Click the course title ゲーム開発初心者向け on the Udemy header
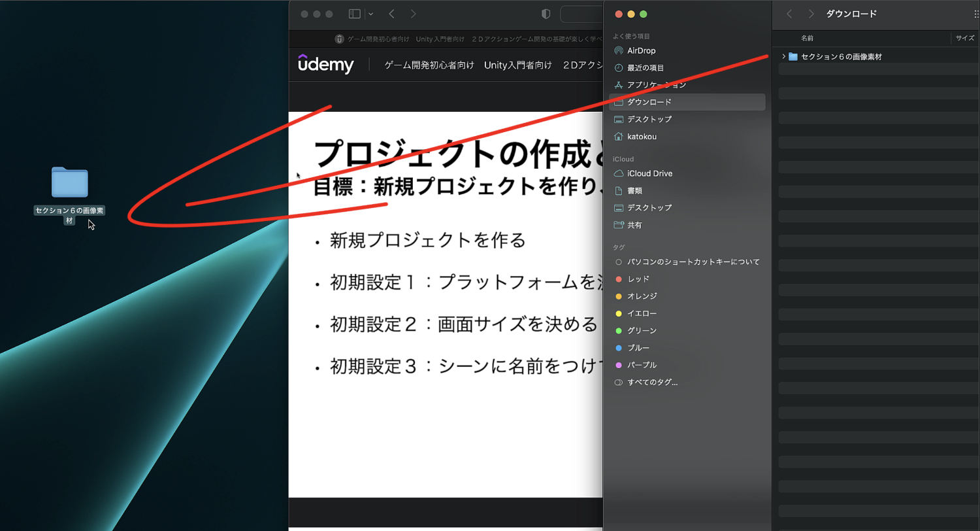Screen dimensions: 980x531 429,65
